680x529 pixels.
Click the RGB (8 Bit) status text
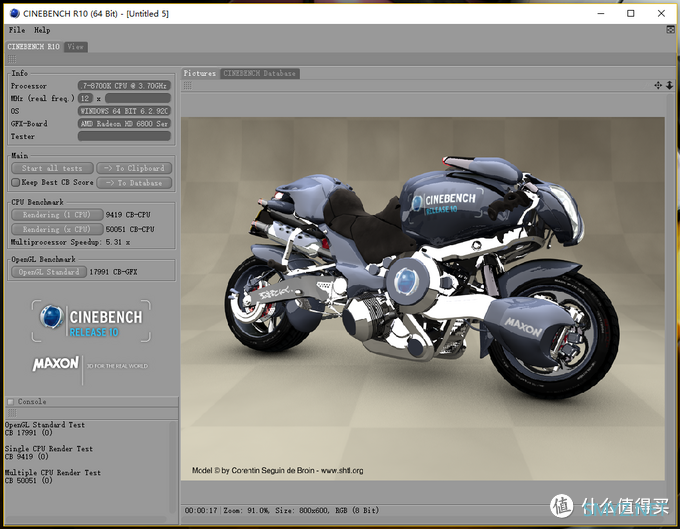pos(357,510)
